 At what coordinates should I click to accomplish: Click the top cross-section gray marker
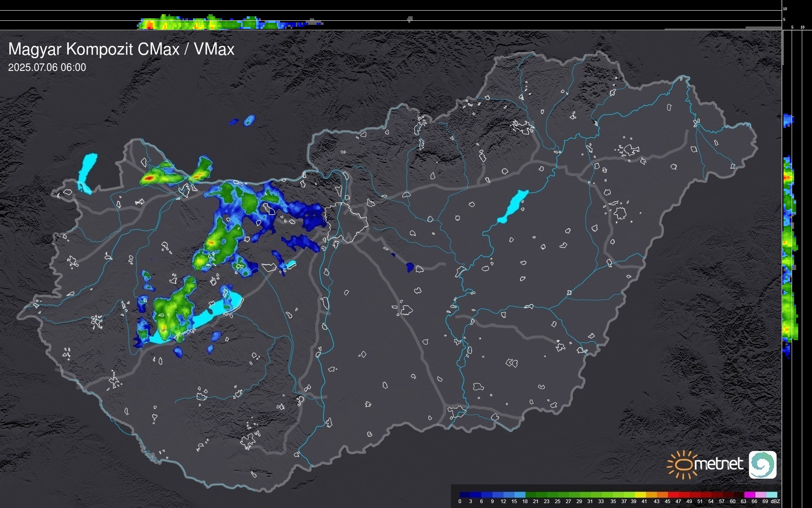(x=410, y=19)
